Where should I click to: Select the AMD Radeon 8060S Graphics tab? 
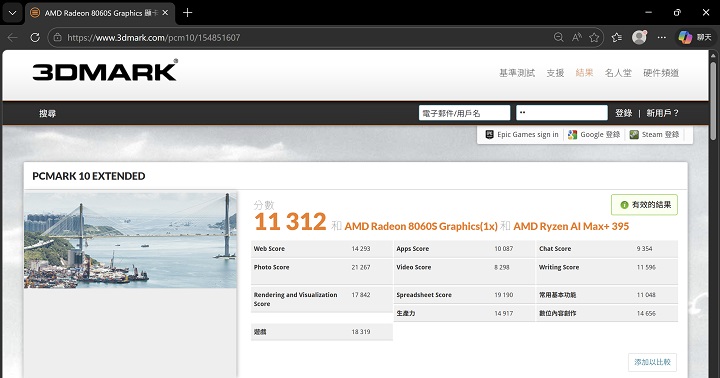pos(100,13)
